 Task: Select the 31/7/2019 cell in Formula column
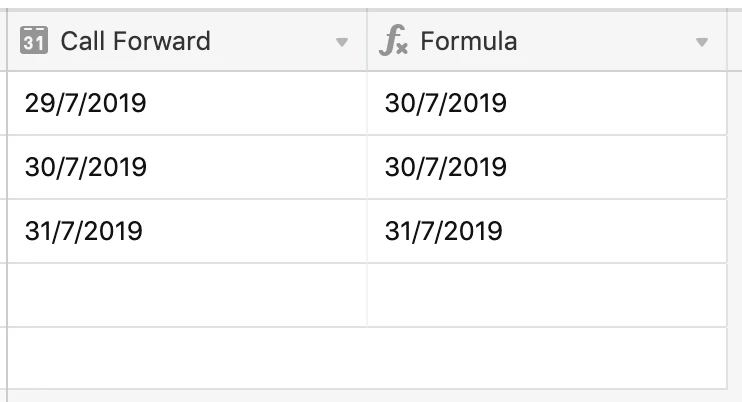click(x=547, y=231)
